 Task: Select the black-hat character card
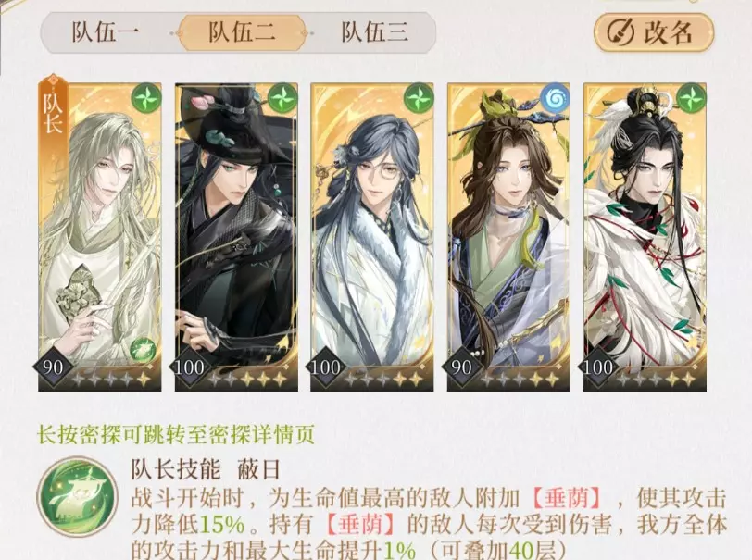pyautogui.click(x=236, y=237)
